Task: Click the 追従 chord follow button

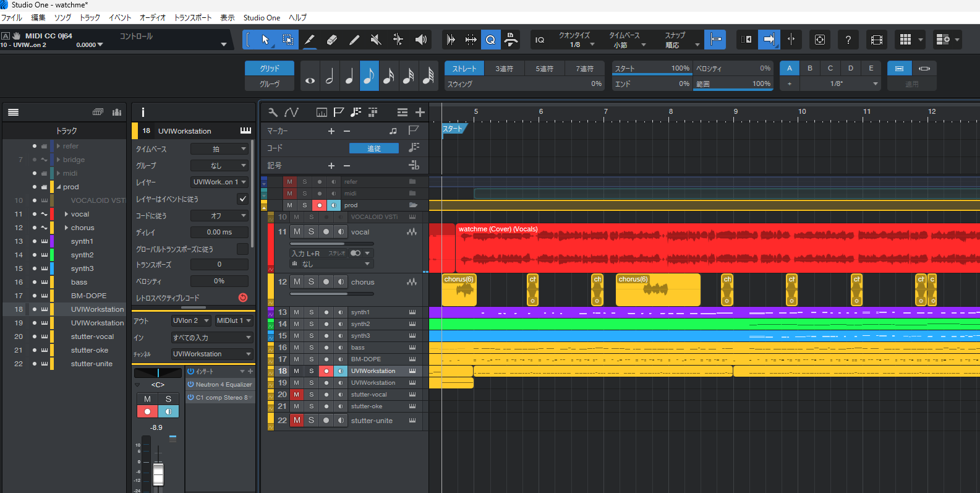Action: tap(373, 148)
